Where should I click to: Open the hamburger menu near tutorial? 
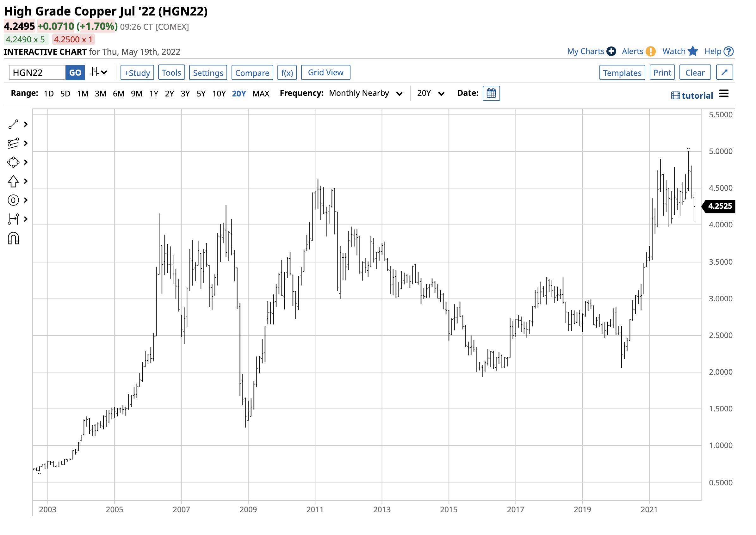724,94
